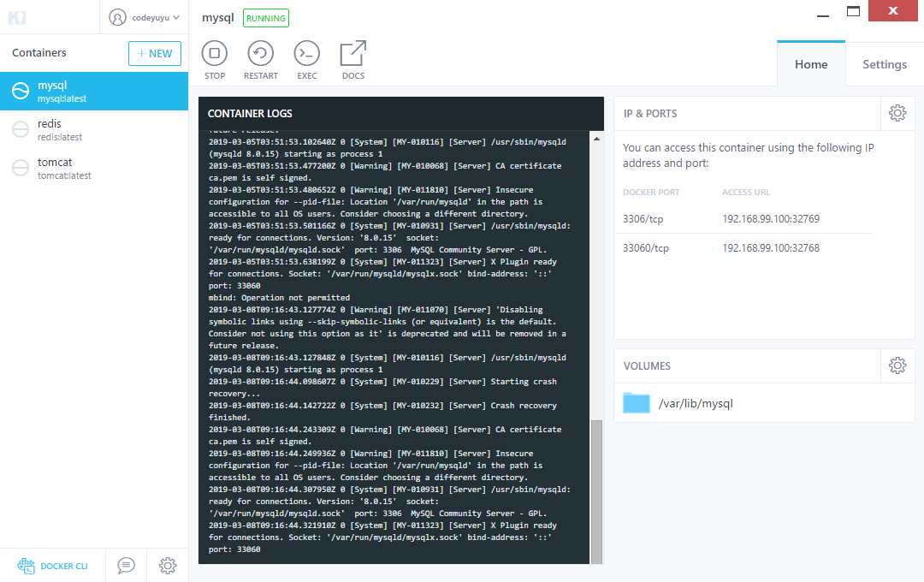Viewport: 924px width, 582px height.
Task: Click the CONTAINER LOGS header
Action: point(250,114)
